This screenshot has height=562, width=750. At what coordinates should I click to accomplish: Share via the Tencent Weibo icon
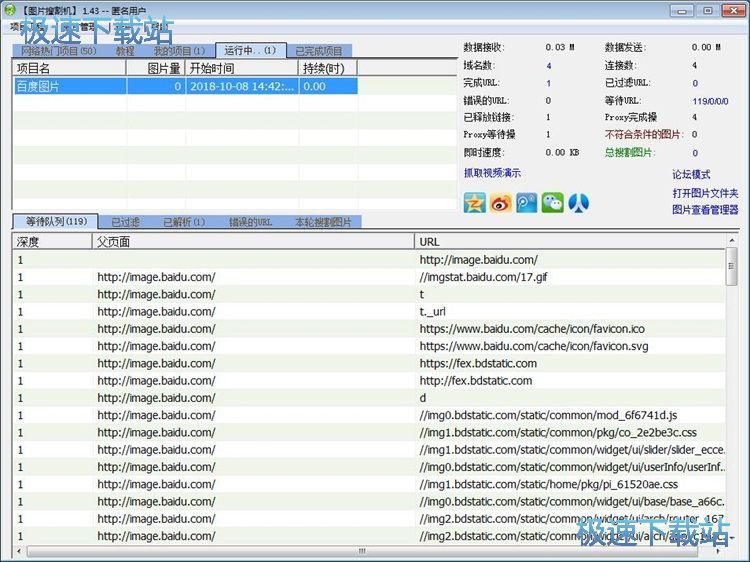[527, 203]
